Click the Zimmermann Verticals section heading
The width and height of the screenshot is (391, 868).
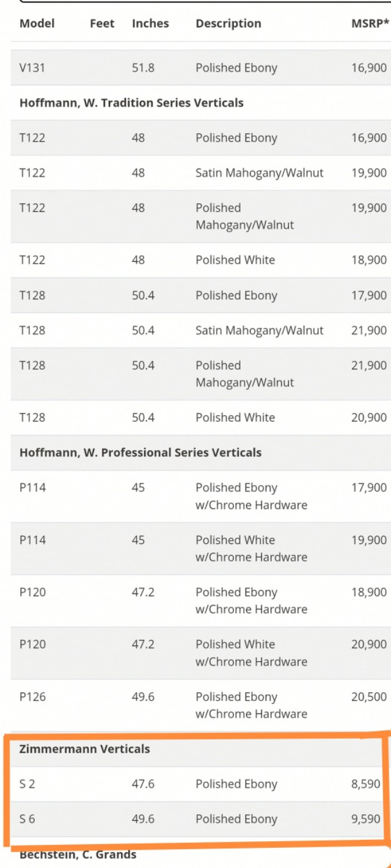click(84, 749)
